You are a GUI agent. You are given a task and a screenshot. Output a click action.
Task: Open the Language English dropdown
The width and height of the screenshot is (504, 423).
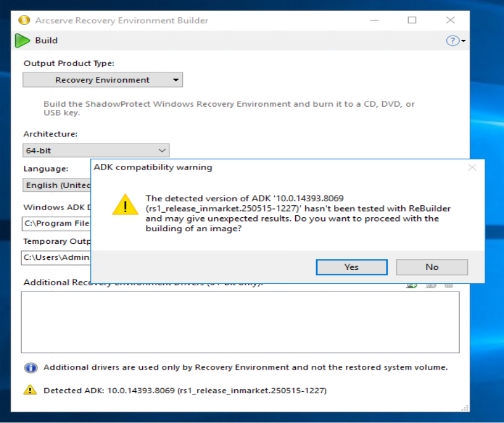pos(56,185)
